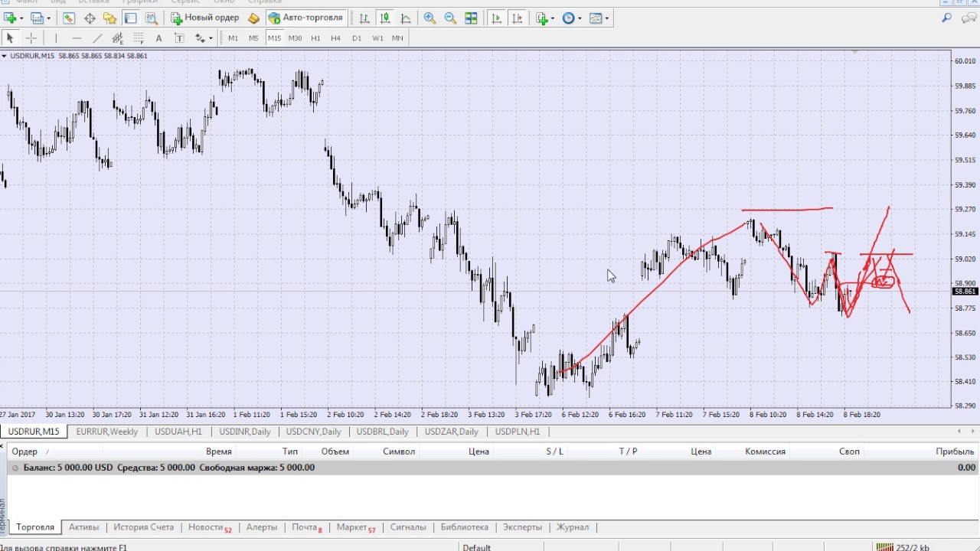Image resolution: width=980 pixels, height=551 pixels.
Task: Expand the arrow objects dropdown
Action: pyautogui.click(x=211, y=37)
